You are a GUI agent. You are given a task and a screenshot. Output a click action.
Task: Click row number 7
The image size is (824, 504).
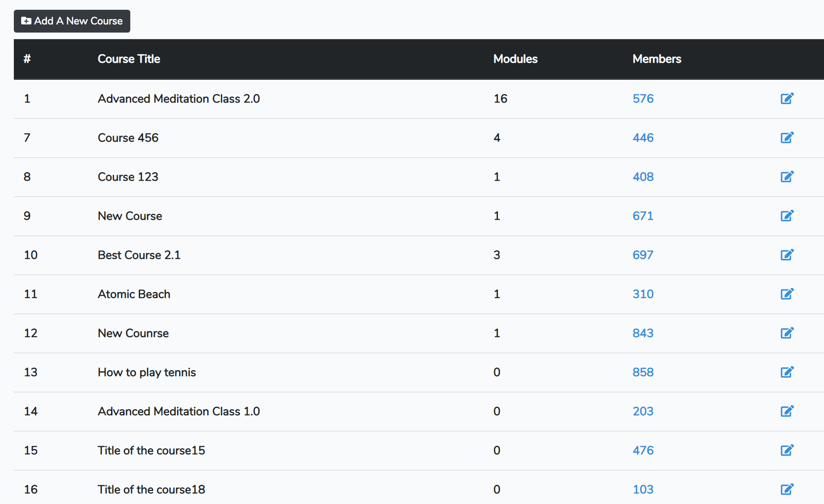click(x=27, y=138)
